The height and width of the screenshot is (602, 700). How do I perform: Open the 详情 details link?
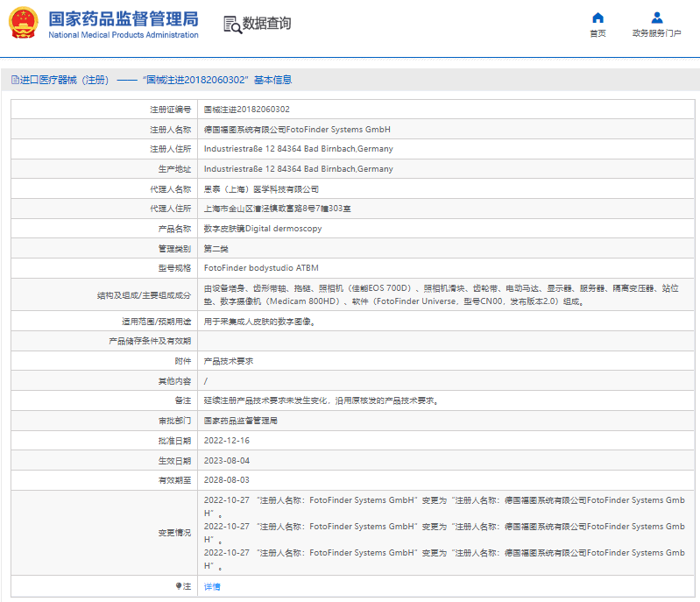[x=212, y=586]
